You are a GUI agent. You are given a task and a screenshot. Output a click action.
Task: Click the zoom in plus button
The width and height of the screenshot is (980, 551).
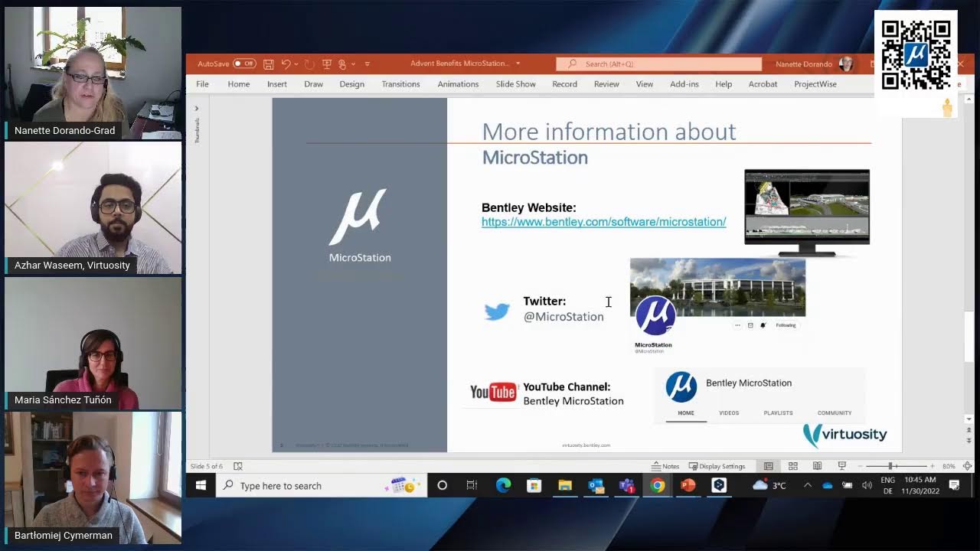(932, 466)
